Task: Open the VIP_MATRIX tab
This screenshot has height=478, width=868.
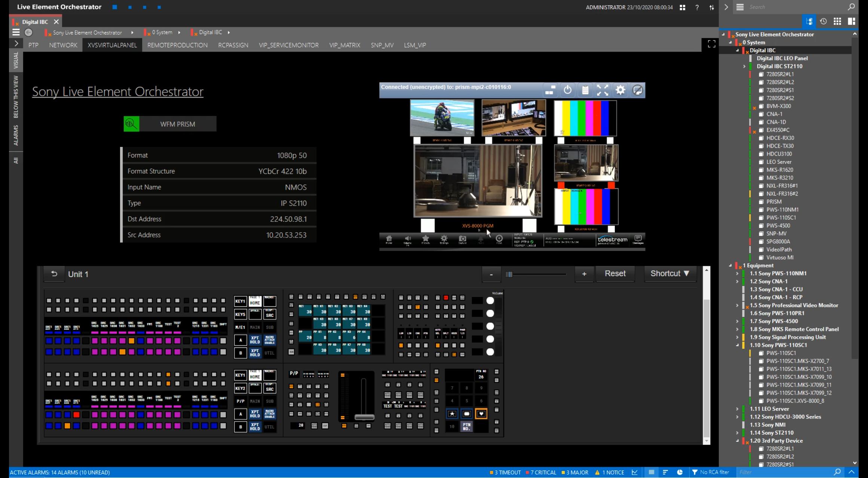Action: tap(344, 45)
